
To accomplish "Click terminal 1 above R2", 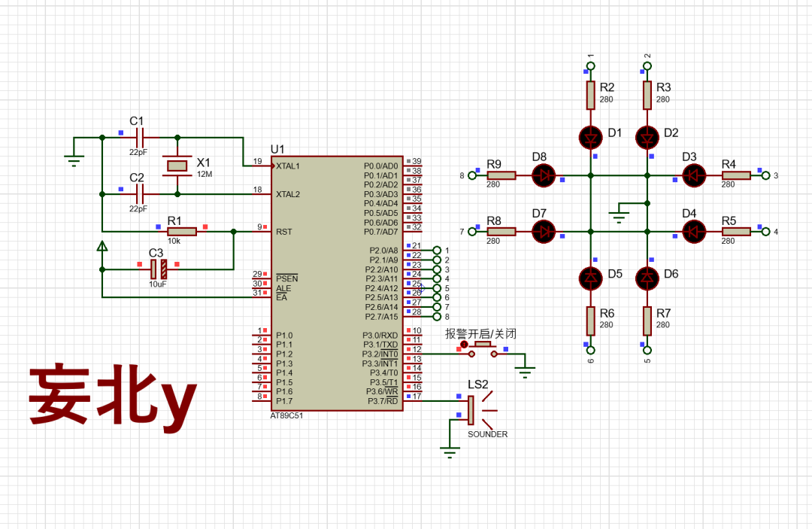I will pos(590,66).
